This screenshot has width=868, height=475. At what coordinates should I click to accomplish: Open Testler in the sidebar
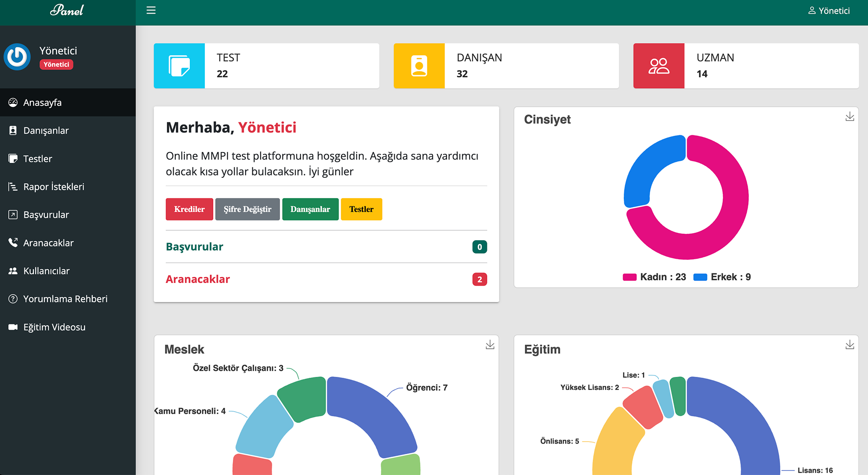[x=68, y=159]
